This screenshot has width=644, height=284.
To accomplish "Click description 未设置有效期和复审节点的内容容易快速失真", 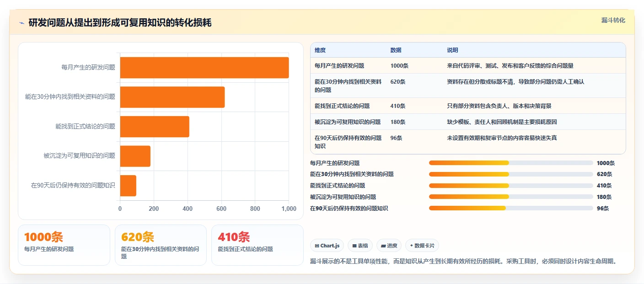I will point(502,138).
